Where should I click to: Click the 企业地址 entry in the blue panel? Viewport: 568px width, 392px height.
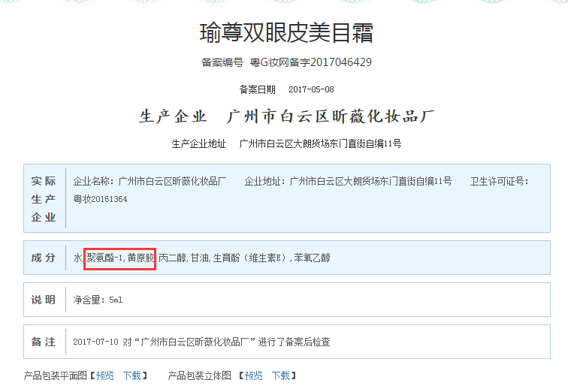pos(348,181)
